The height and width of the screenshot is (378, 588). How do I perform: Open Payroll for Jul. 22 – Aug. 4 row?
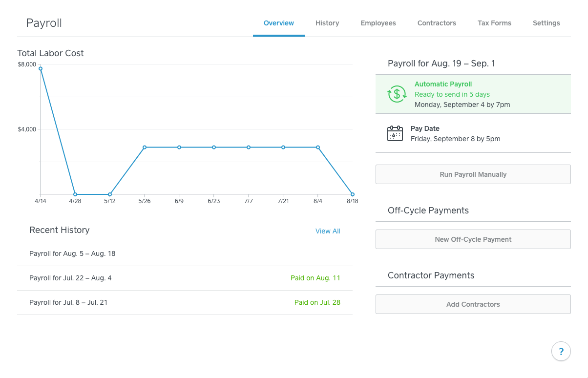(x=185, y=278)
